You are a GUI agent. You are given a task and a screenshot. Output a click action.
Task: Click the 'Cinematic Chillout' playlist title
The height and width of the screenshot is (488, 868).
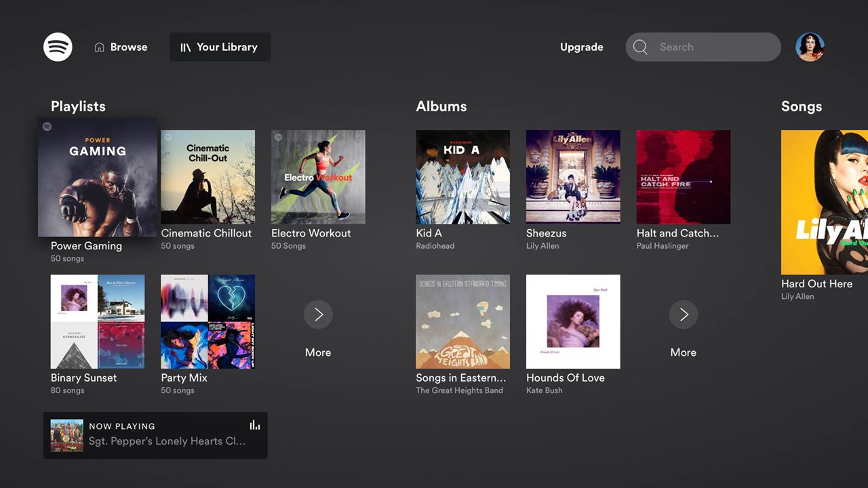click(206, 233)
